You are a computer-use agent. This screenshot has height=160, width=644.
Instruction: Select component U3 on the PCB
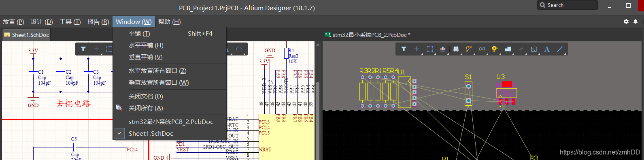click(506, 93)
